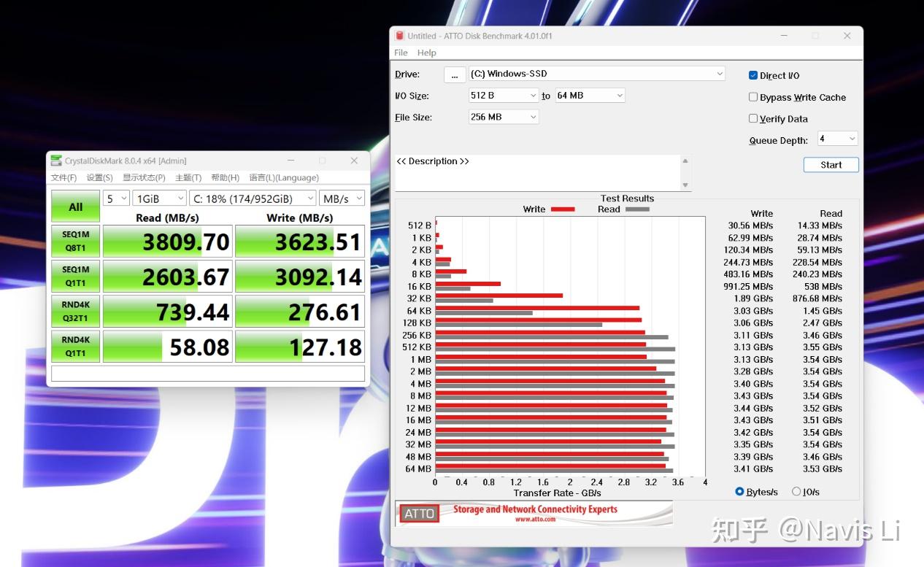Select the Bytes/s radio button
The image size is (924, 567).
(739, 492)
